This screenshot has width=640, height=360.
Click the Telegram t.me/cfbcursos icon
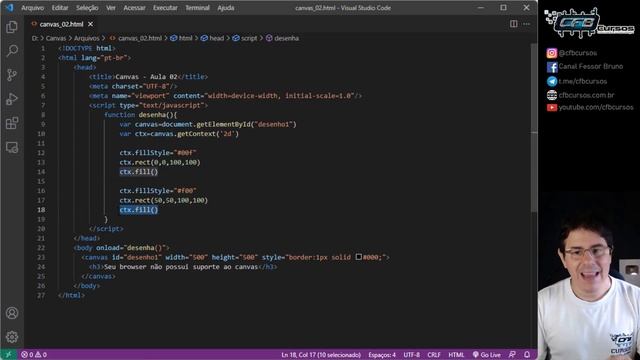tap(552, 81)
